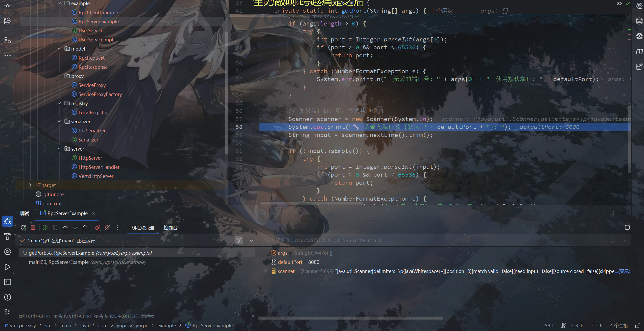Collapse the server package
The height and width of the screenshot is (331, 644).
59,149
